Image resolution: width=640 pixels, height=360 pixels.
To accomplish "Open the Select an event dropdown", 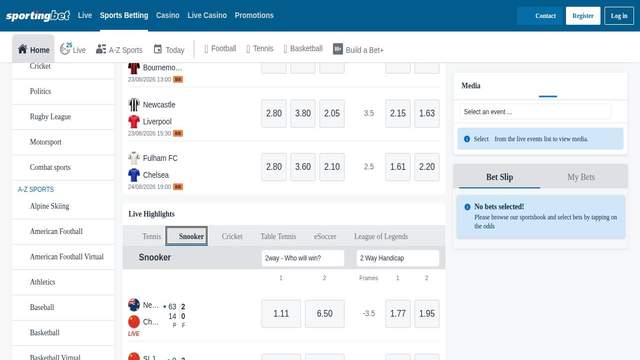I will 535,112.
